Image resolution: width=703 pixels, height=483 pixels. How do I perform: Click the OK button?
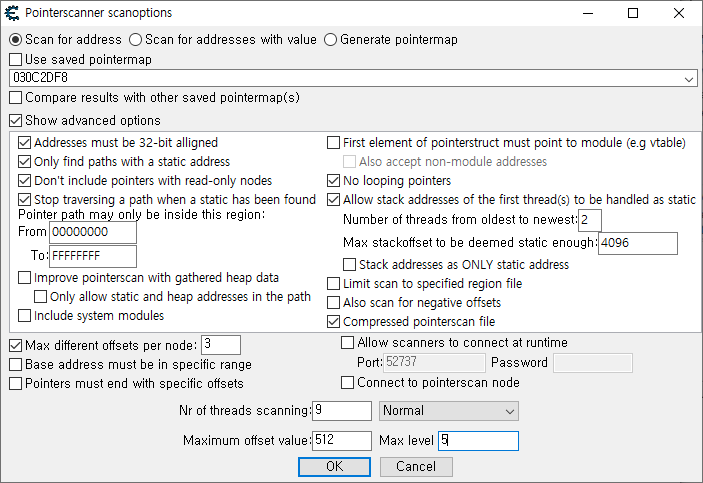tap(334, 467)
